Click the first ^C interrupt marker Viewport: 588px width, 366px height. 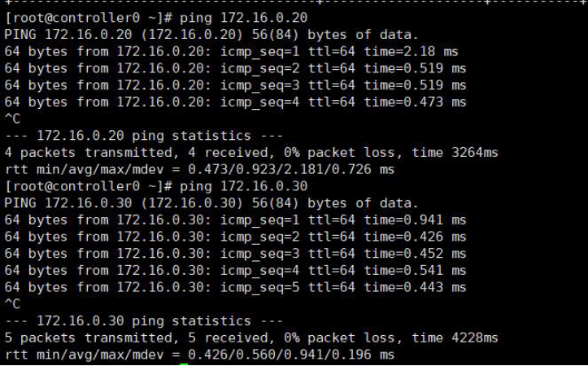[x=12, y=119]
